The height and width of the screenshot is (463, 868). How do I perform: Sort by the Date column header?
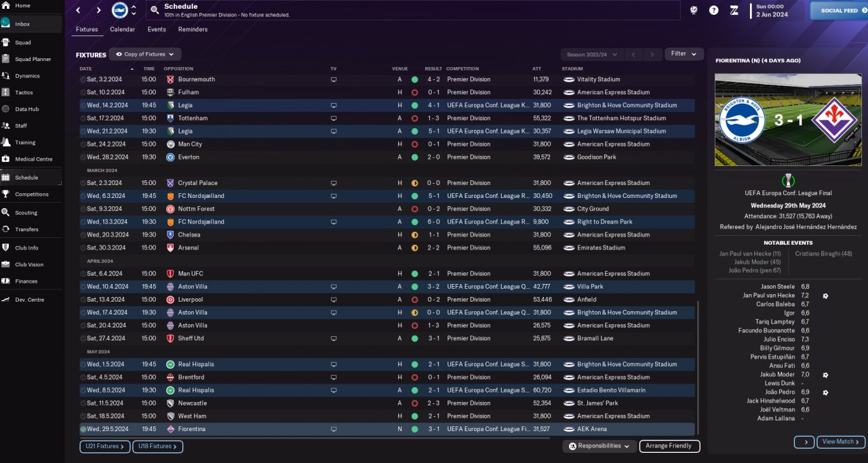tap(85, 68)
